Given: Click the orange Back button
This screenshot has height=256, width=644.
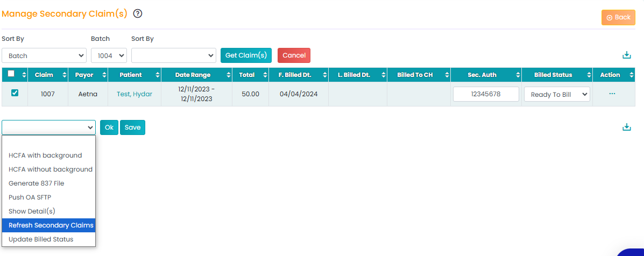Looking at the screenshot, I should click(x=618, y=18).
